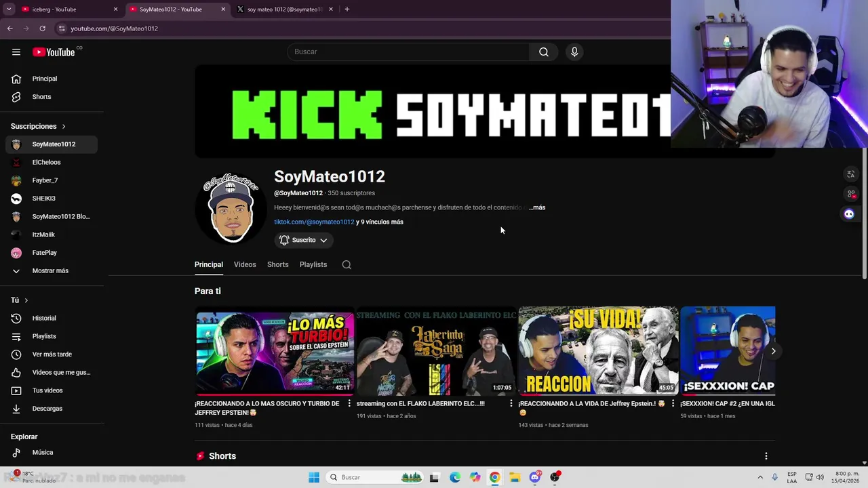868x488 pixels.
Task: Open options for vida de Jeffrey Epstein video
Action: click(673, 403)
